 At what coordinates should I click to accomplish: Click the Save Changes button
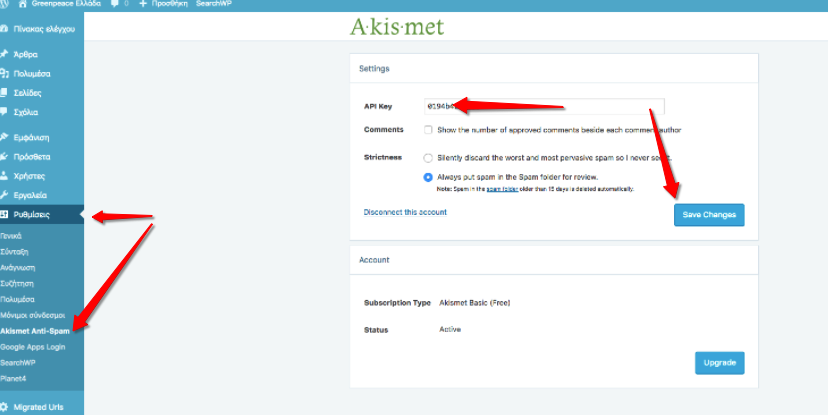pos(709,215)
